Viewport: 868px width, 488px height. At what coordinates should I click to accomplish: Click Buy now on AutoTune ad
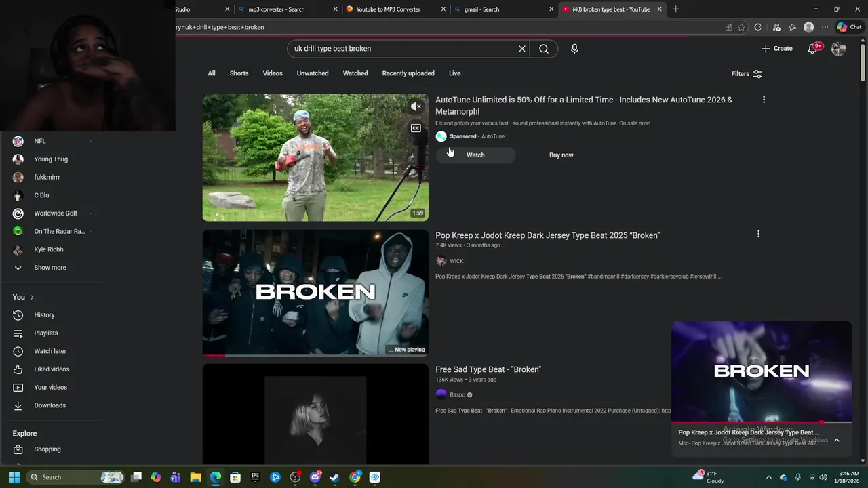coord(561,155)
